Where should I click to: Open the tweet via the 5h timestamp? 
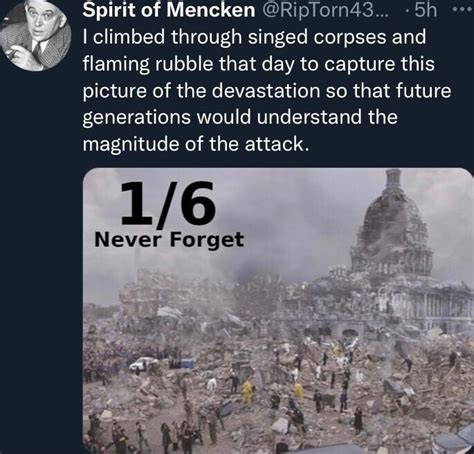pos(425,10)
